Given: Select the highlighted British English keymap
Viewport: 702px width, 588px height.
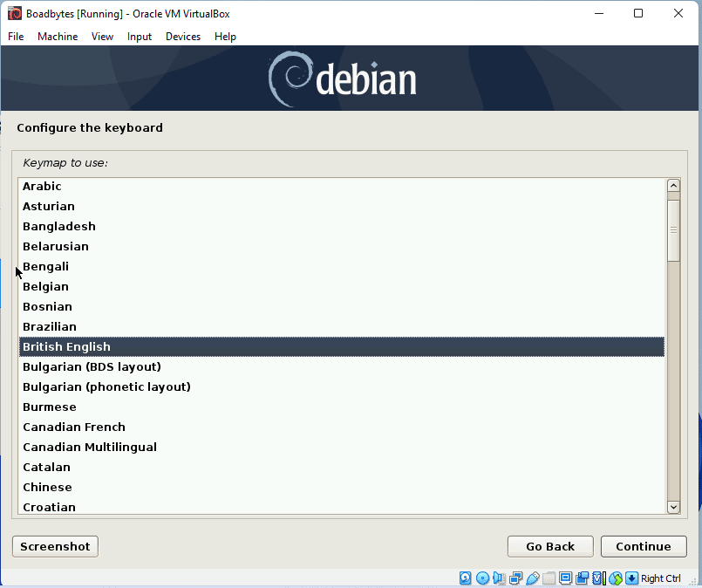Looking at the screenshot, I should point(342,347).
